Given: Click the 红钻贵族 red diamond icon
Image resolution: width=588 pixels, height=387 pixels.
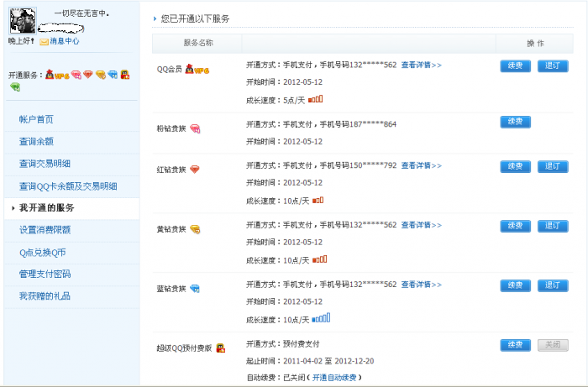Looking at the screenshot, I should click(195, 170).
